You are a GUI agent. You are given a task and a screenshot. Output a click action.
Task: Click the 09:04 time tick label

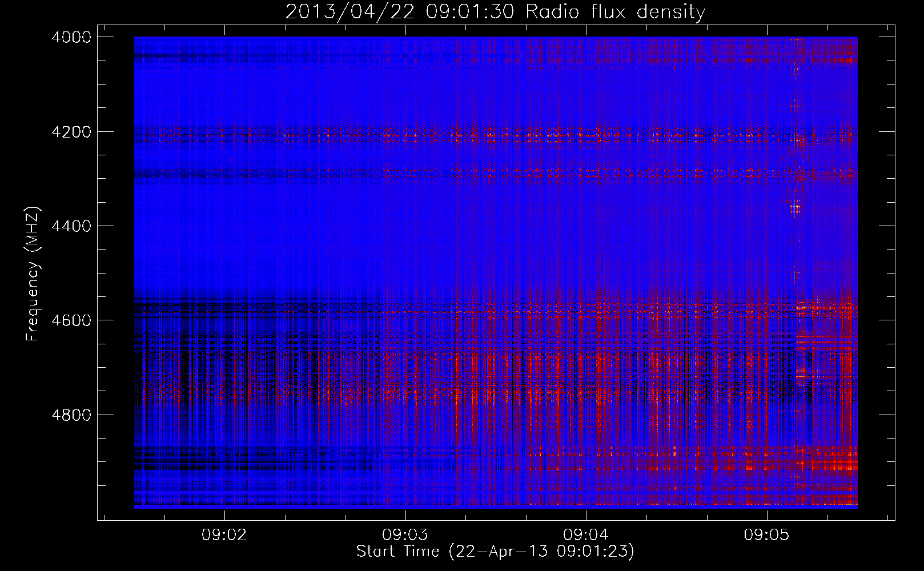pos(586,535)
